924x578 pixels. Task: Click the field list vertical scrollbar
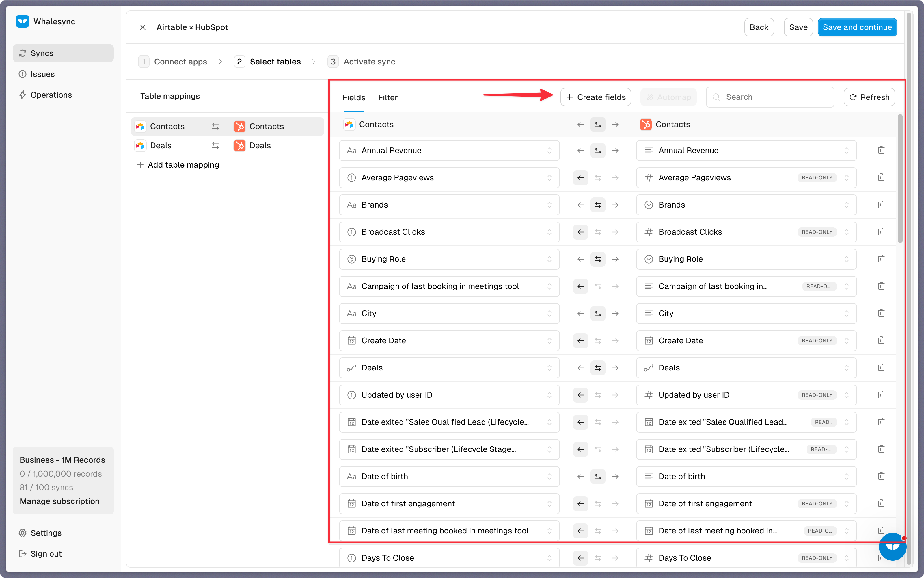(900, 179)
